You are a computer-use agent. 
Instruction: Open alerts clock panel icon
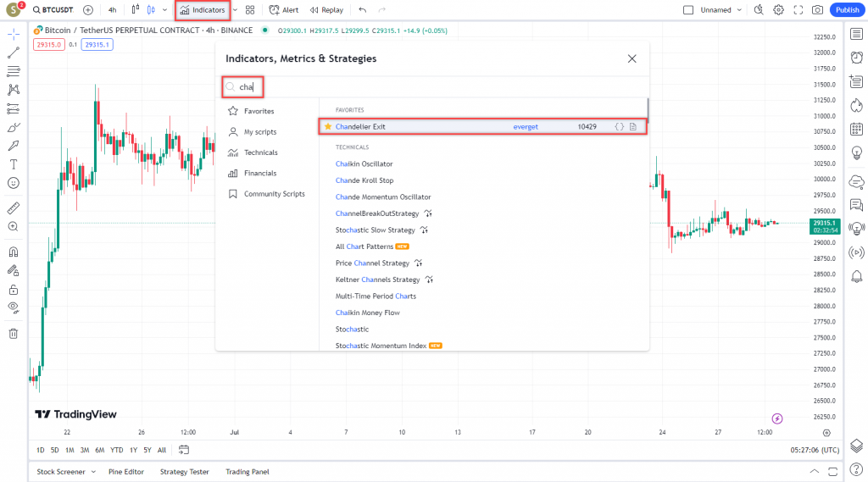click(x=856, y=58)
